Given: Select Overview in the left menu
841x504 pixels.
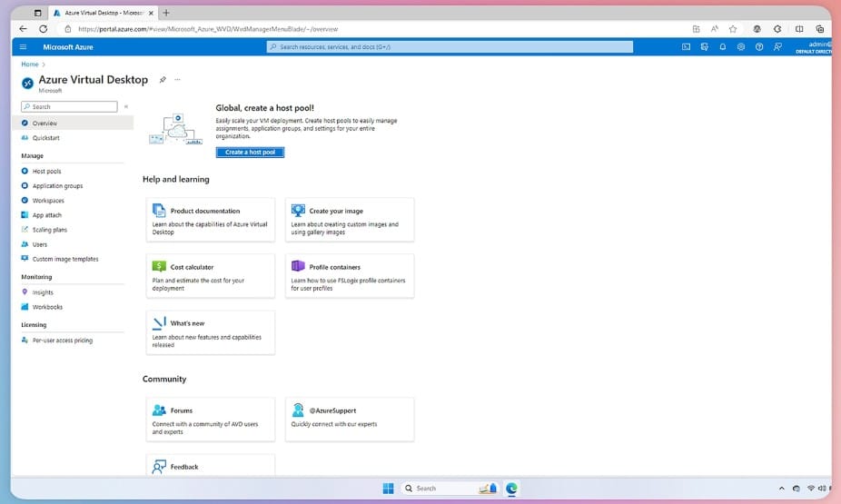Looking at the screenshot, I should coord(73,123).
